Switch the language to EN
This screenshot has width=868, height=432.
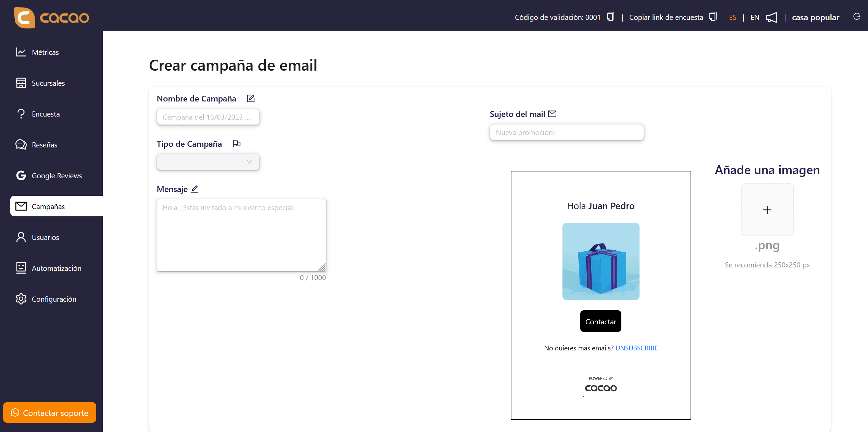point(755,17)
